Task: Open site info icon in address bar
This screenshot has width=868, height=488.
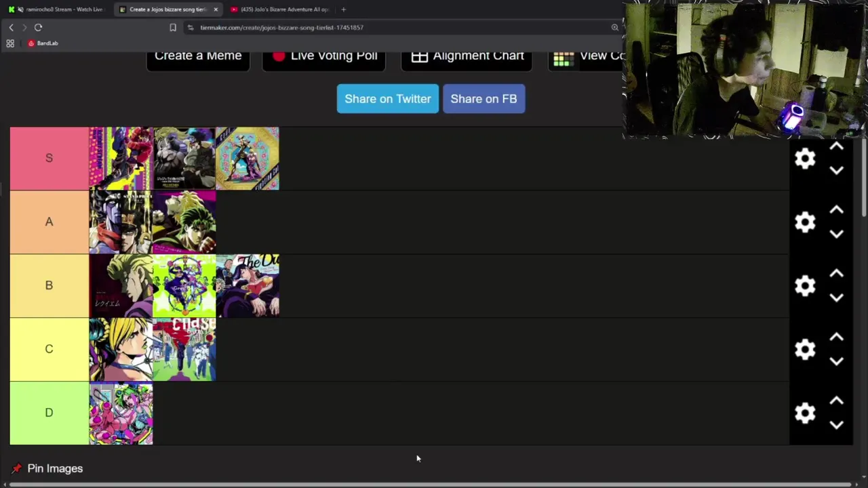Action: (x=191, y=27)
